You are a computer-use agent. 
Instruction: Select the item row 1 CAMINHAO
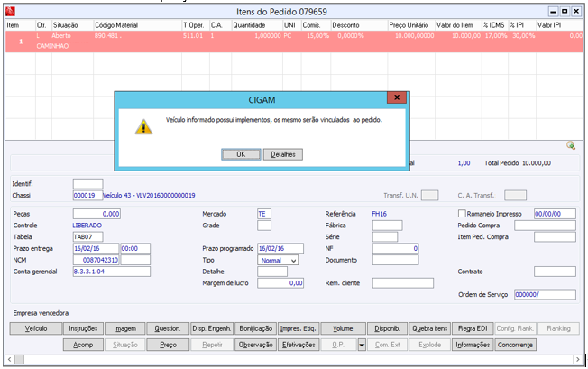tap(294, 42)
